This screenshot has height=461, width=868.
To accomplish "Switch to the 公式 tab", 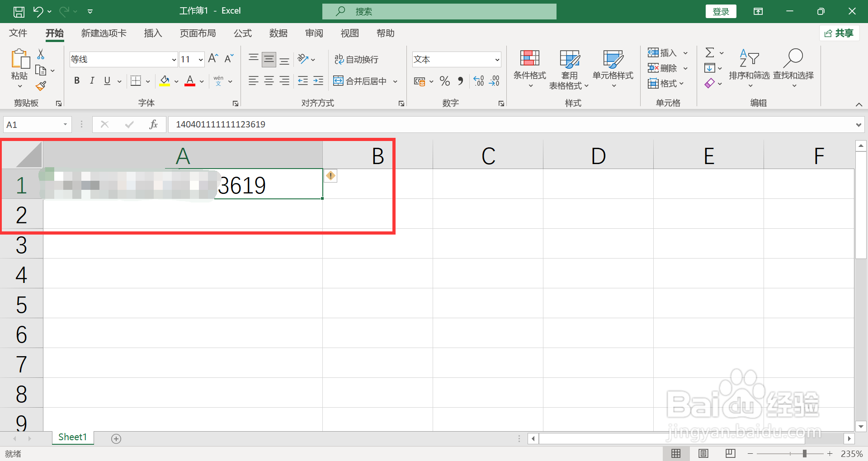I will 242,33.
